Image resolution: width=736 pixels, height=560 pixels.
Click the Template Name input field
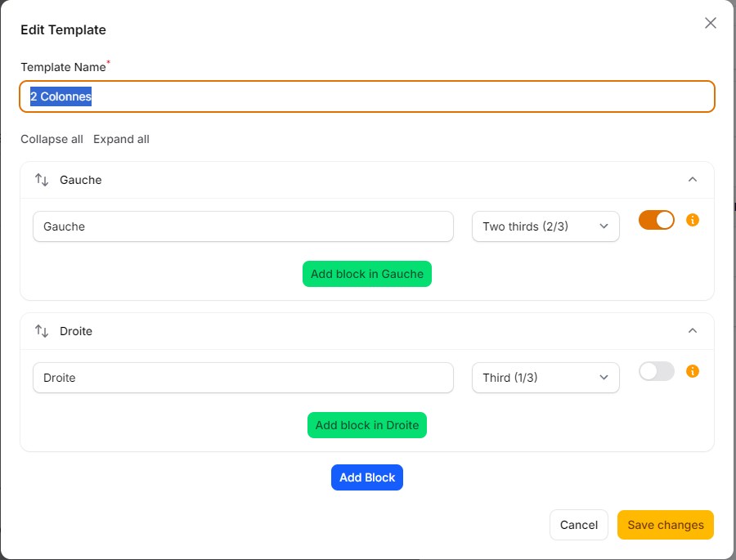click(x=367, y=96)
